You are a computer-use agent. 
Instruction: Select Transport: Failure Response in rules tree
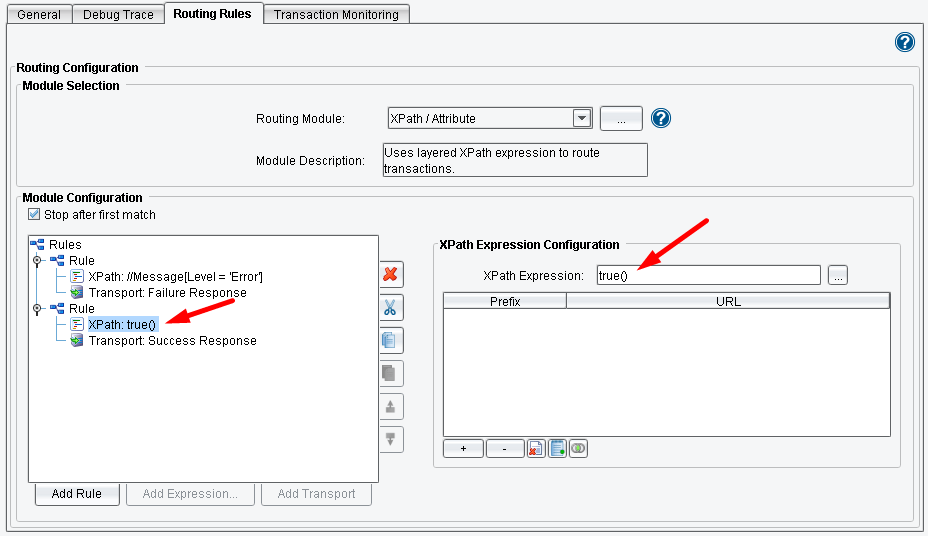point(167,293)
